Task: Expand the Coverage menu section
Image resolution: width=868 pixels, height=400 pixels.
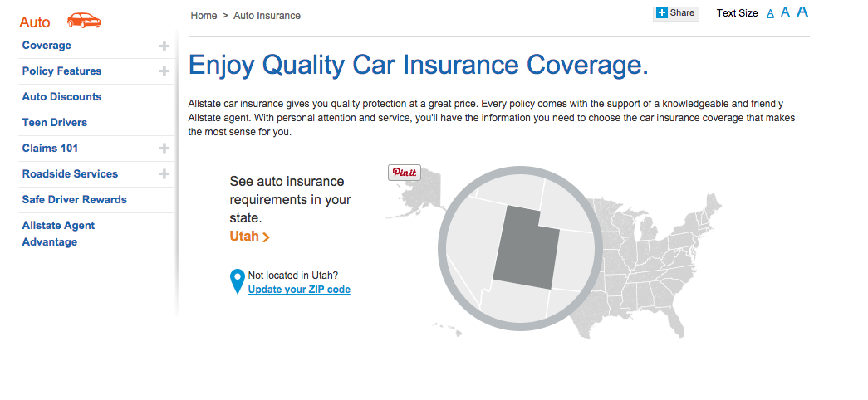Action: (164, 46)
